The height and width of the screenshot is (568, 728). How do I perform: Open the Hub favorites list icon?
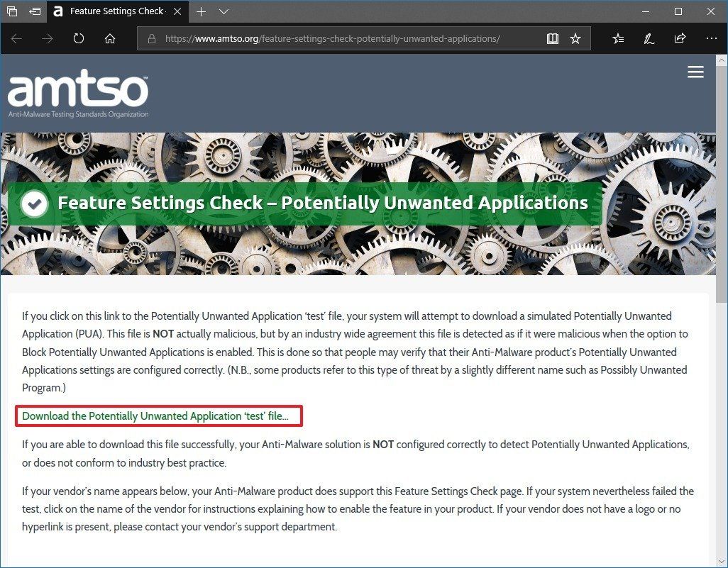coord(617,38)
